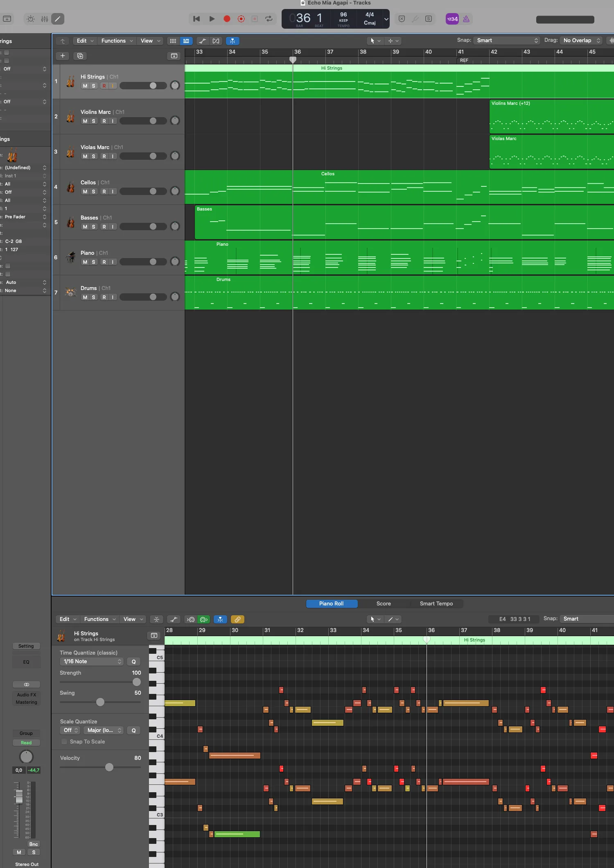Add a new track with plus button

63,56
